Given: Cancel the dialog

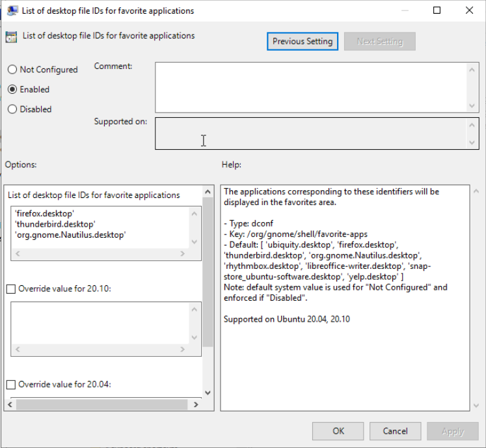Looking at the screenshot, I should (395, 431).
